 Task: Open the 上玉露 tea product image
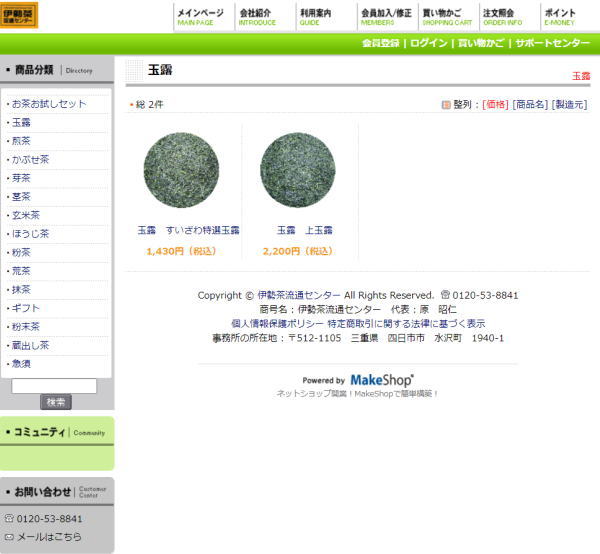click(x=297, y=170)
